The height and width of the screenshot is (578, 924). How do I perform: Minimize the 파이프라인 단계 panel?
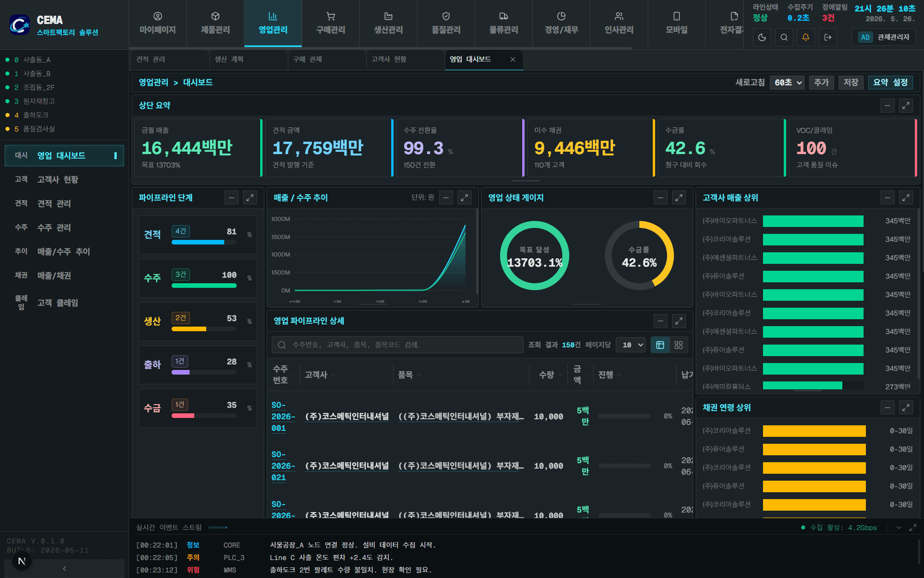pyautogui.click(x=232, y=198)
